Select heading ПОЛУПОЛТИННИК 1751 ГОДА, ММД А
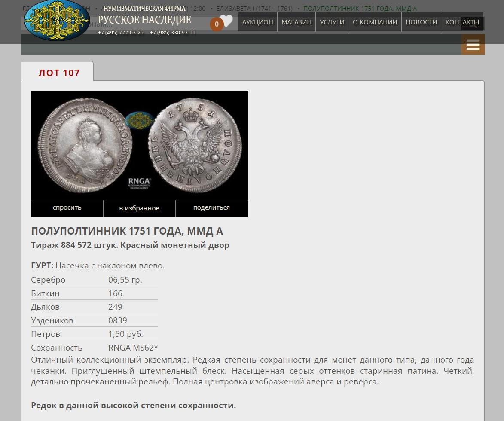The height and width of the screenshot is (421, 504). pos(127,231)
